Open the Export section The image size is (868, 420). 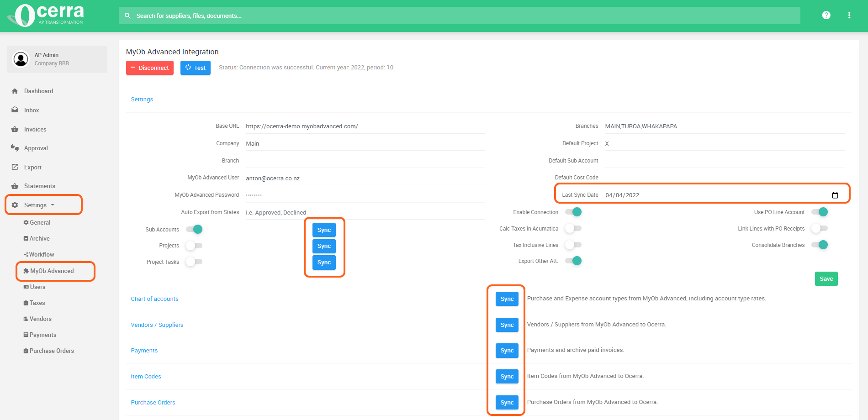click(33, 167)
